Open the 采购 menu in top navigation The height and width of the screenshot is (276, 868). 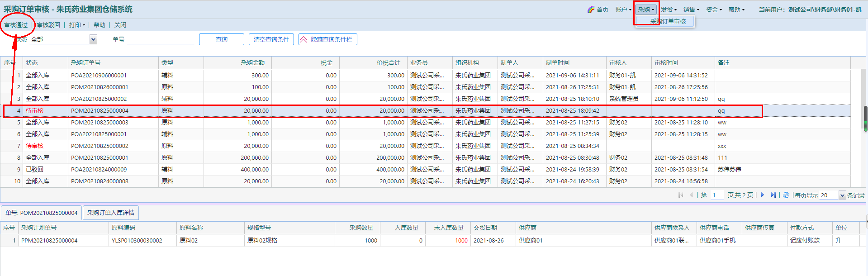646,10
